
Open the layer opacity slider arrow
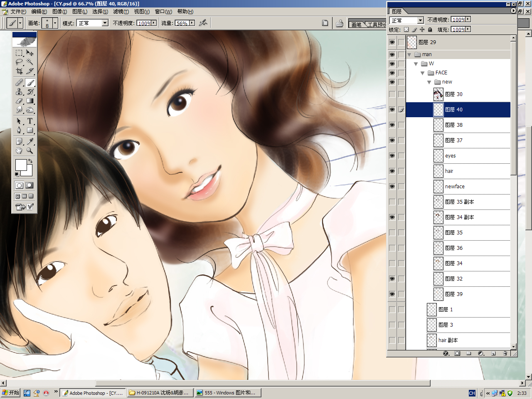click(468, 19)
